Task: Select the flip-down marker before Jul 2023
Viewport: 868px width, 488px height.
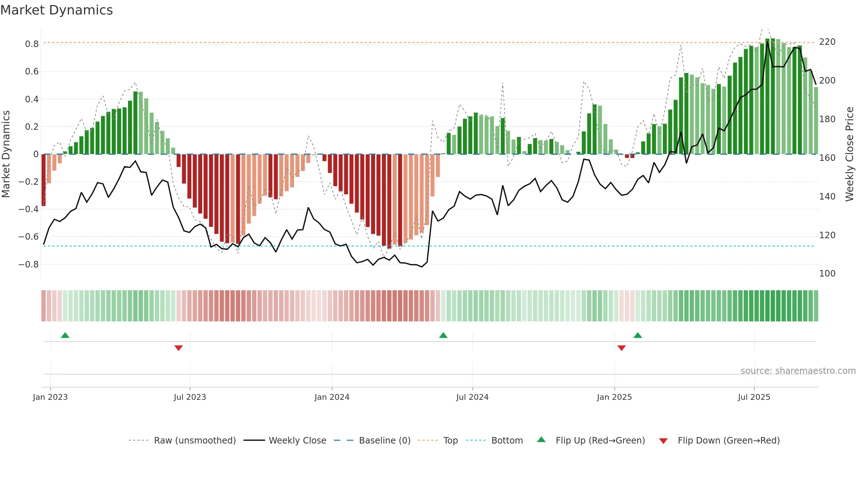Action: [x=179, y=348]
